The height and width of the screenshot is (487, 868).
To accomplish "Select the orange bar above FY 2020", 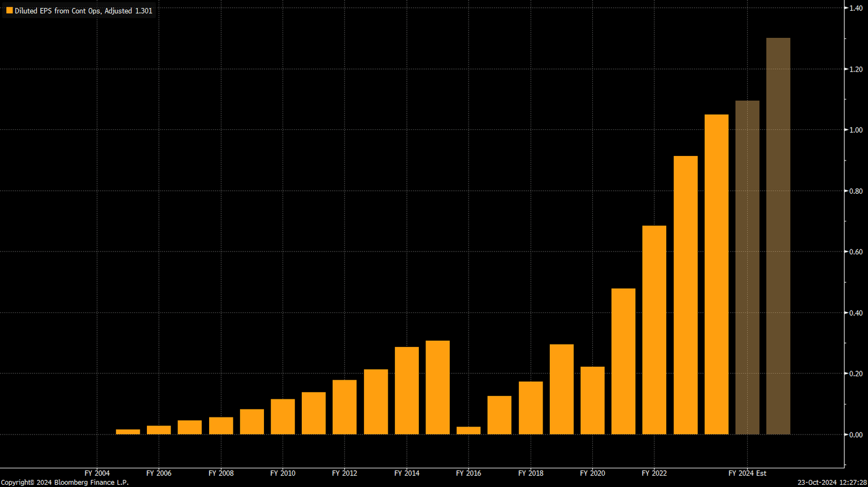I will click(x=592, y=401).
